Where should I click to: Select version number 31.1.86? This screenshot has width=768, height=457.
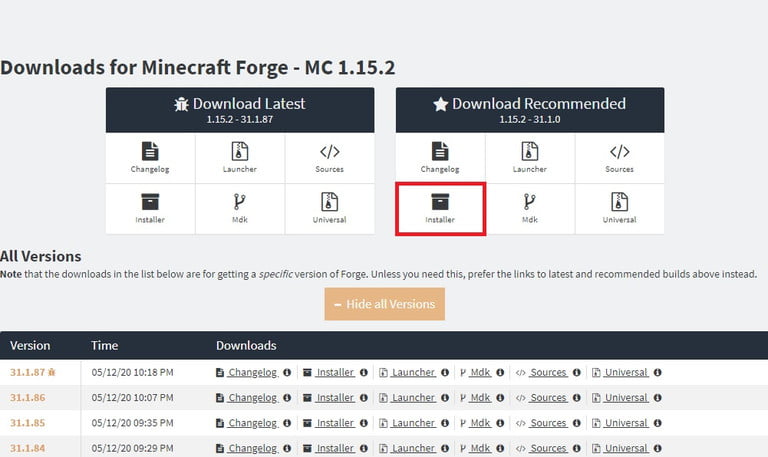click(27, 398)
